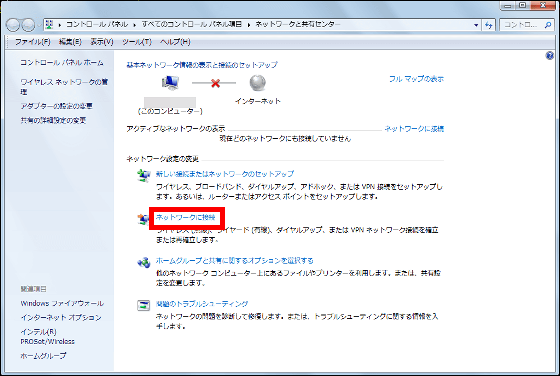Open the address bar history dropdown arrow
Image resolution: width=560 pixels, height=376 pixels.
[x=476, y=25]
